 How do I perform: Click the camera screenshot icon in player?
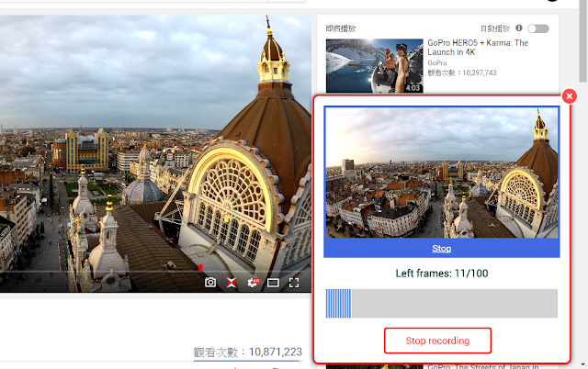click(x=210, y=283)
